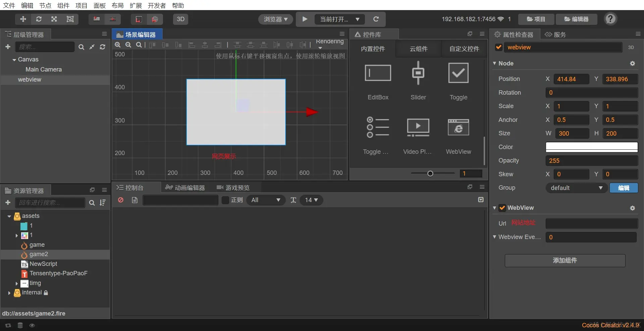Open the help question mark icon
This screenshot has height=331, width=644.
coord(610,19)
